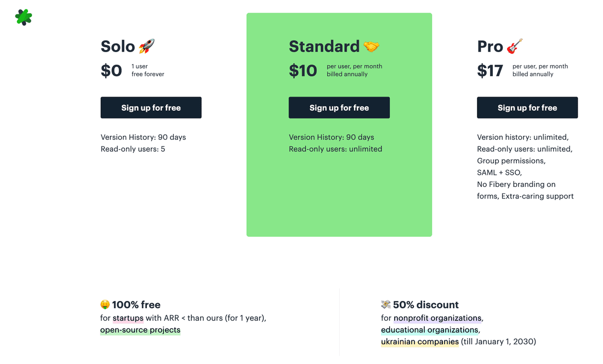Click the rocket emoji beside Solo
Screen dimensions: 603x364
[x=146, y=46]
